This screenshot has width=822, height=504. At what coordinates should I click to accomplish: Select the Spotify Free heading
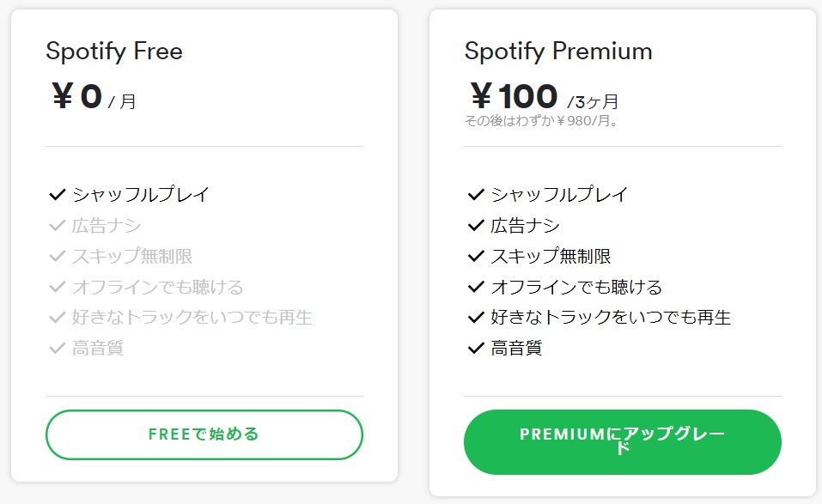114,52
